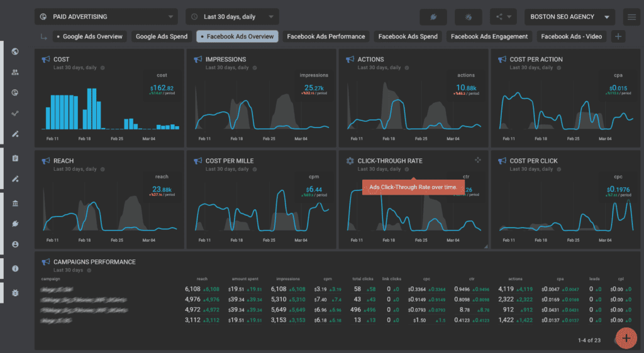
Task: Click the $0.015 cpa total value
Action: pyautogui.click(x=618, y=88)
